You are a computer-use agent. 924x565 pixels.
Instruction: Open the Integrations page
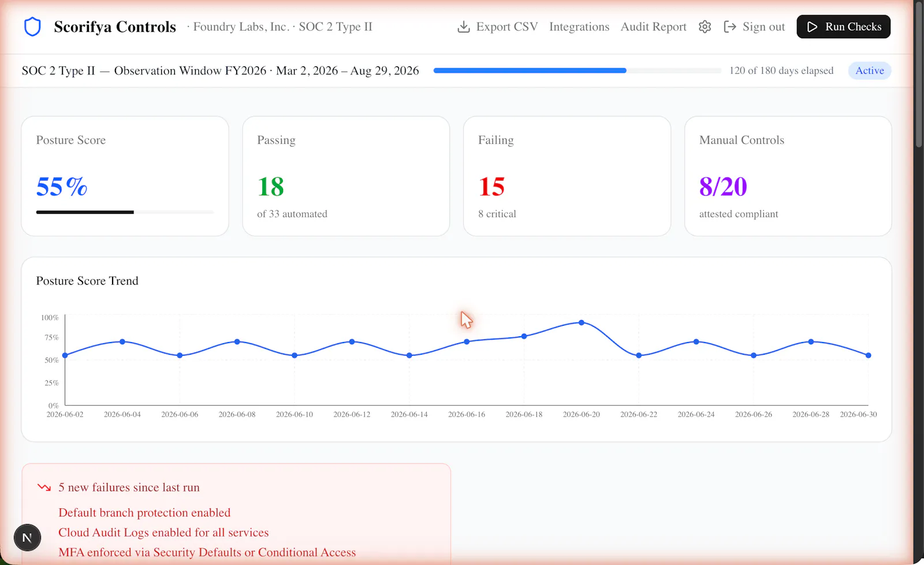[x=579, y=27]
